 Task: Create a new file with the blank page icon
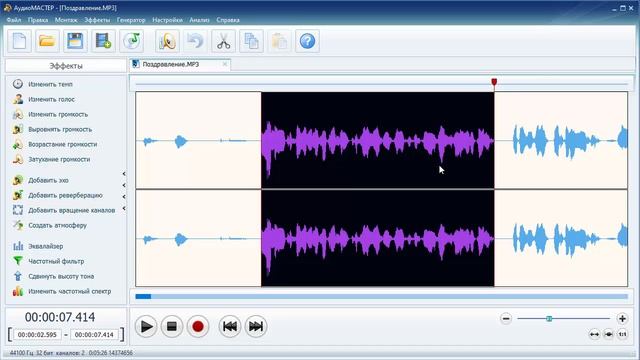(19, 41)
